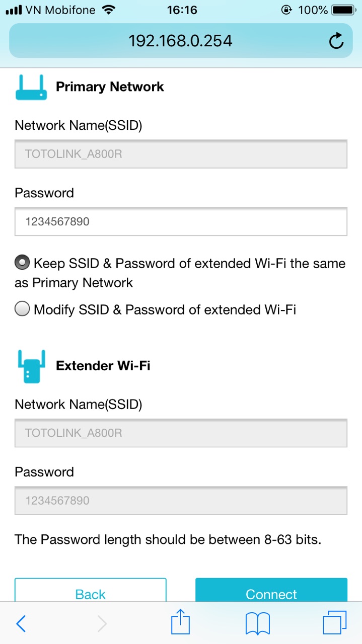The image size is (362, 644).
Task: Tap the Safari forward arrow
Action: (102, 624)
